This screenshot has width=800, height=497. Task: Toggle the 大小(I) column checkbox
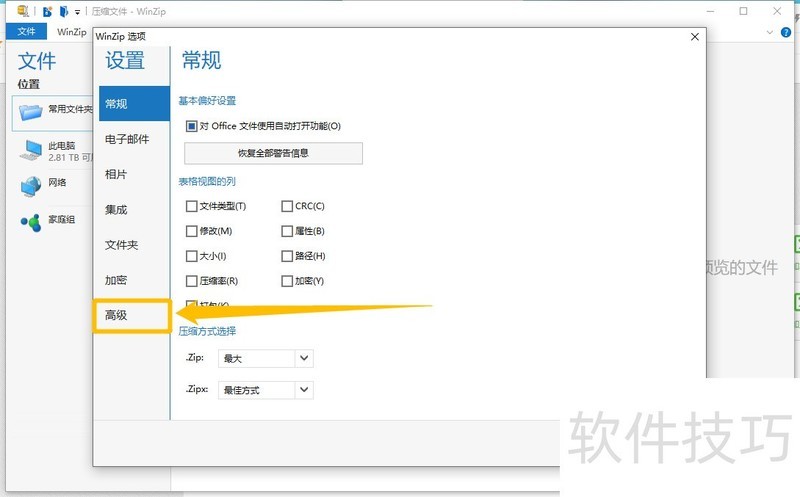pos(191,256)
